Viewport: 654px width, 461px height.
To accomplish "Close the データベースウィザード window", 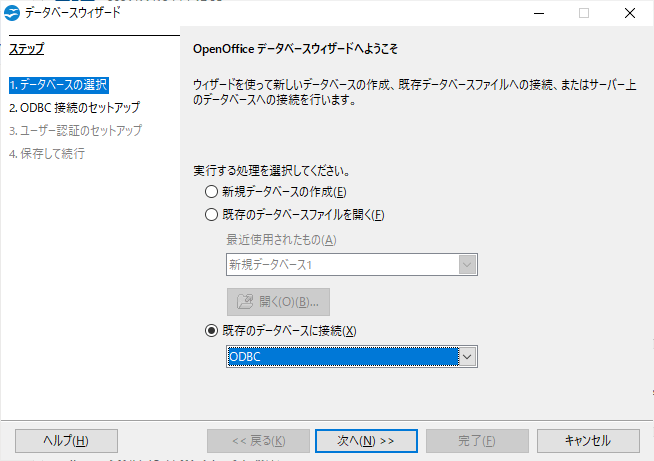I will pos(630,13).
